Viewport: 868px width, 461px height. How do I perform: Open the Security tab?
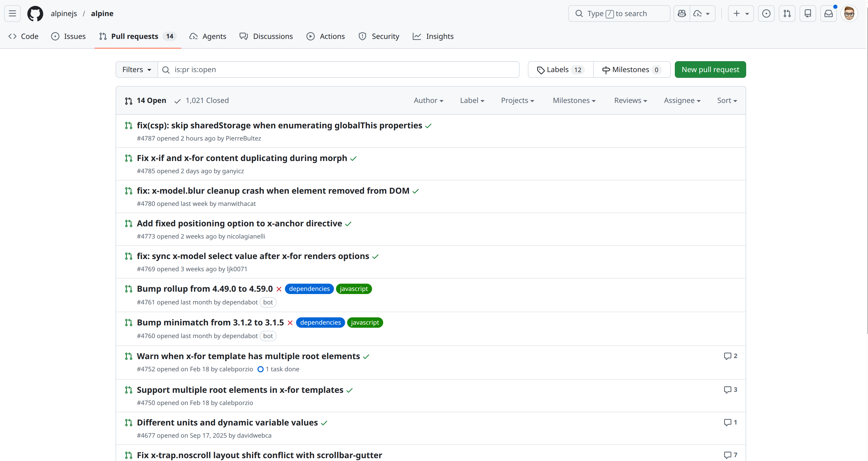379,36
